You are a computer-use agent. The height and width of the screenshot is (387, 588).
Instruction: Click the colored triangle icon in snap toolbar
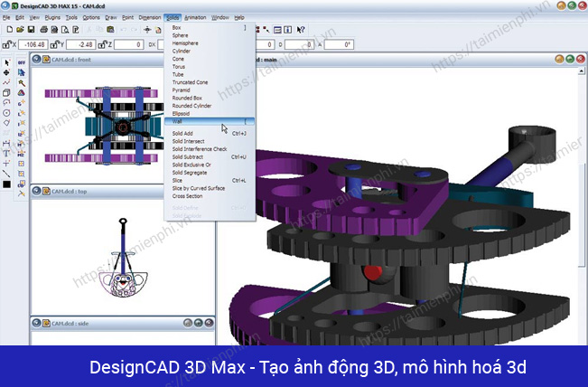click(x=22, y=92)
